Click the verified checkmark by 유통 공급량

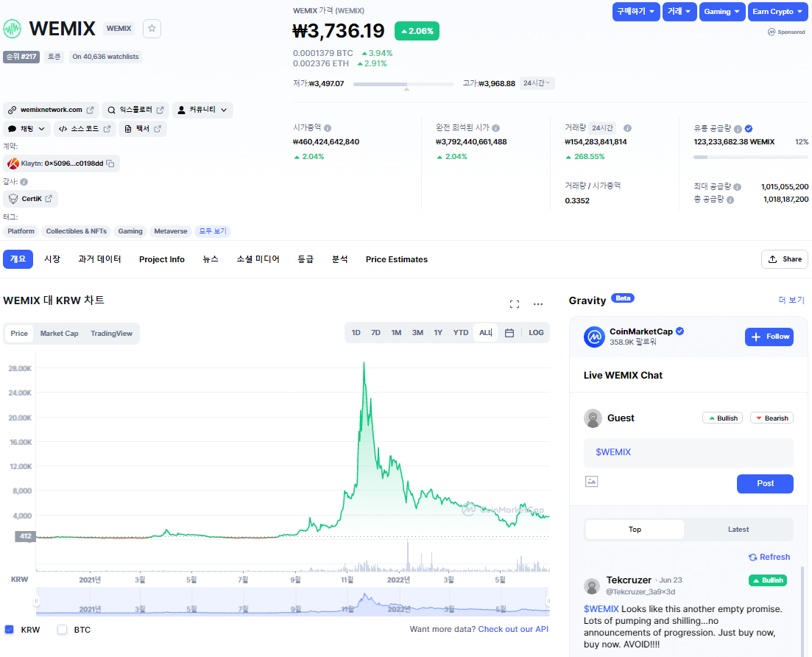[x=749, y=128]
